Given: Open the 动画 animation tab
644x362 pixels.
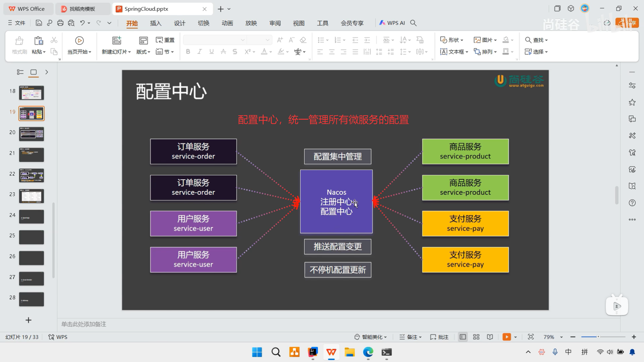Looking at the screenshot, I should coord(227,23).
